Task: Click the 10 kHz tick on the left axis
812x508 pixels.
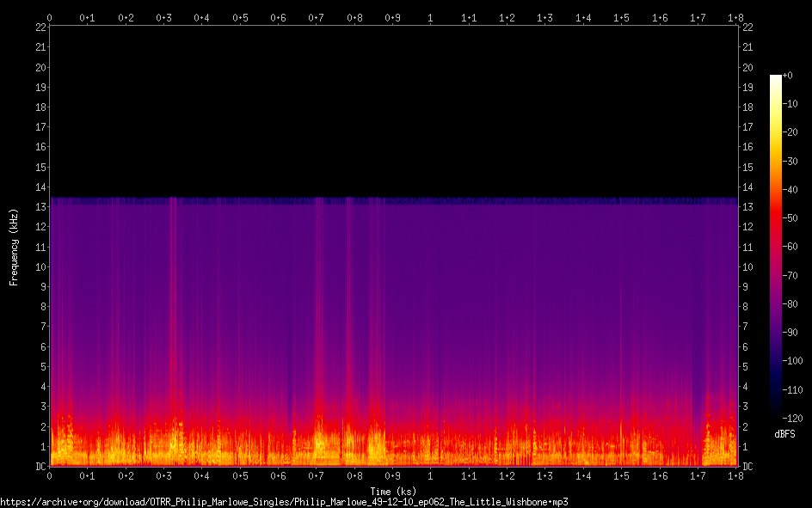Action: [40, 267]
